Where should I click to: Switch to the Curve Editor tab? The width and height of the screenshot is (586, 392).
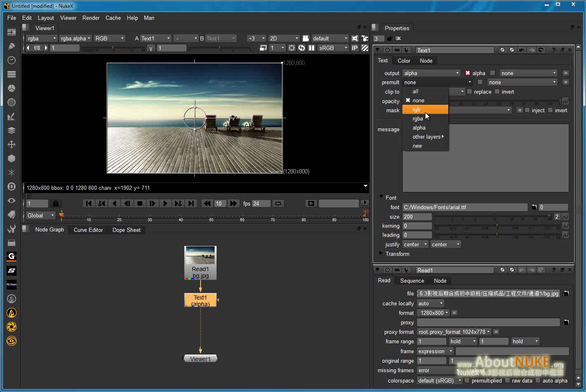88,230
